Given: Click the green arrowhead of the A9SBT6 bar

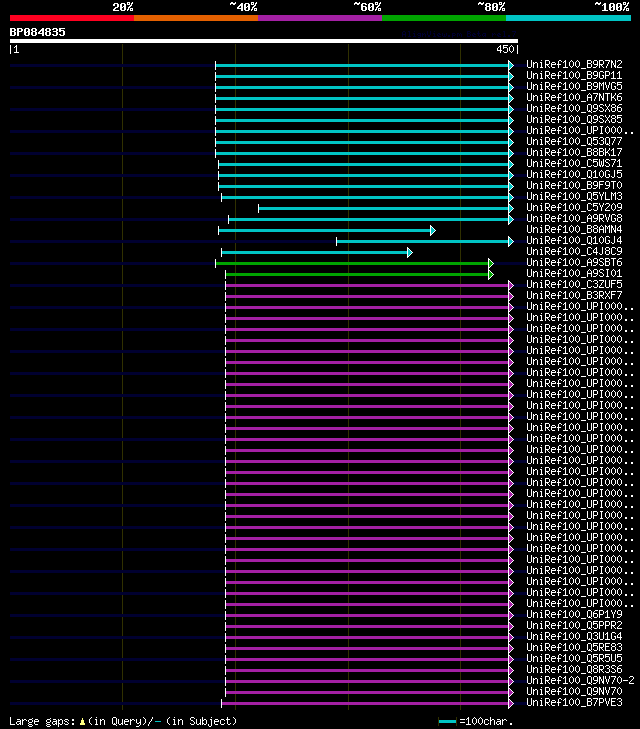Looking at the screenshot, I should [x=491, y=263].
